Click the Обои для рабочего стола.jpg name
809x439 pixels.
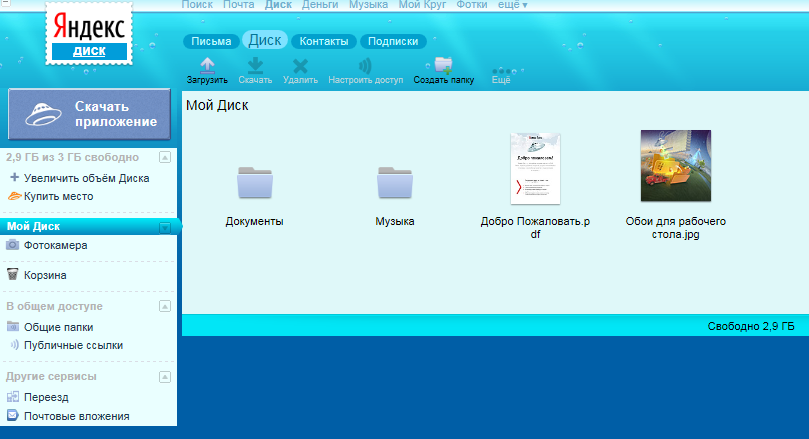pyautogui.click(x=676, y=227)
